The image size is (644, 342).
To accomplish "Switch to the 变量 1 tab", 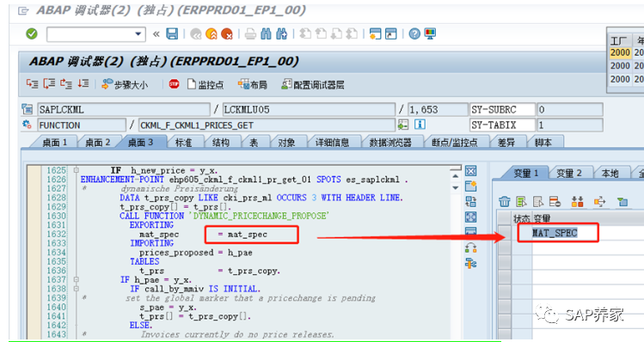I will click(x=525, y=174).
